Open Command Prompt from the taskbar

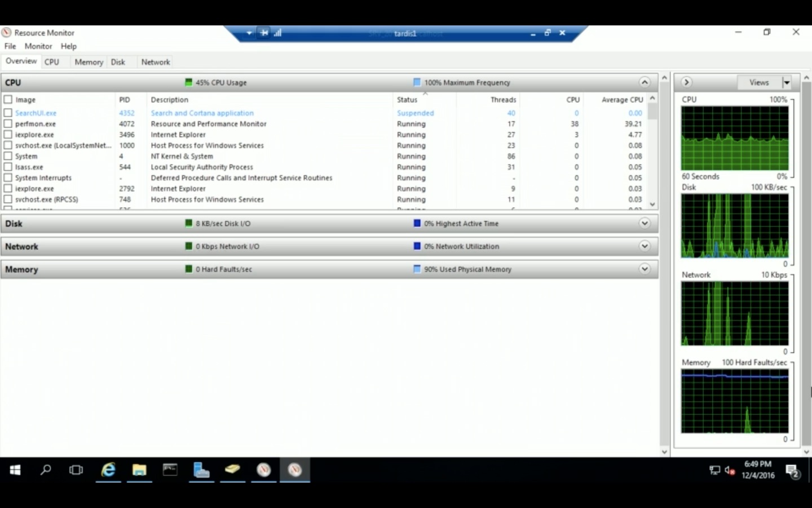tap(170, 470)
